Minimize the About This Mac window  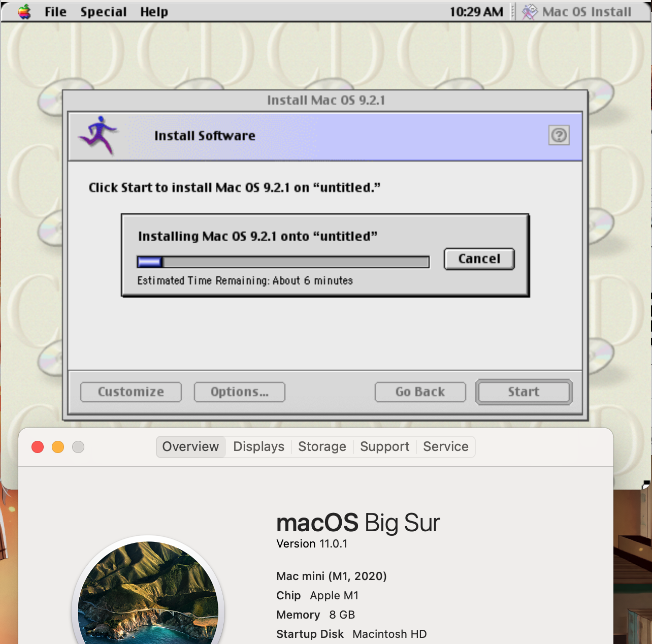click(58, 447)
